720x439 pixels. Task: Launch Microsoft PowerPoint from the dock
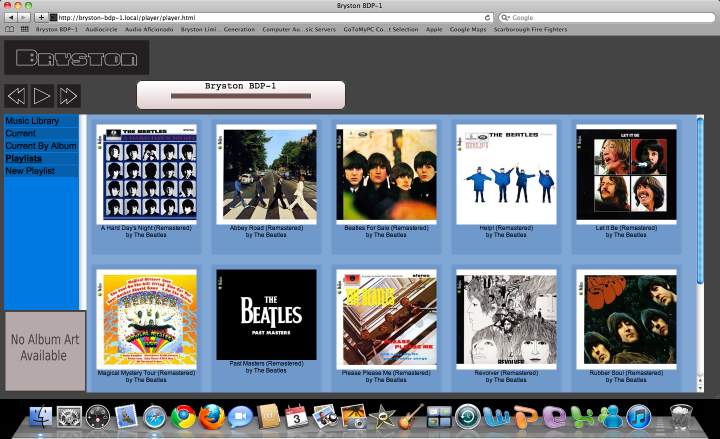(x=526, y=417)
